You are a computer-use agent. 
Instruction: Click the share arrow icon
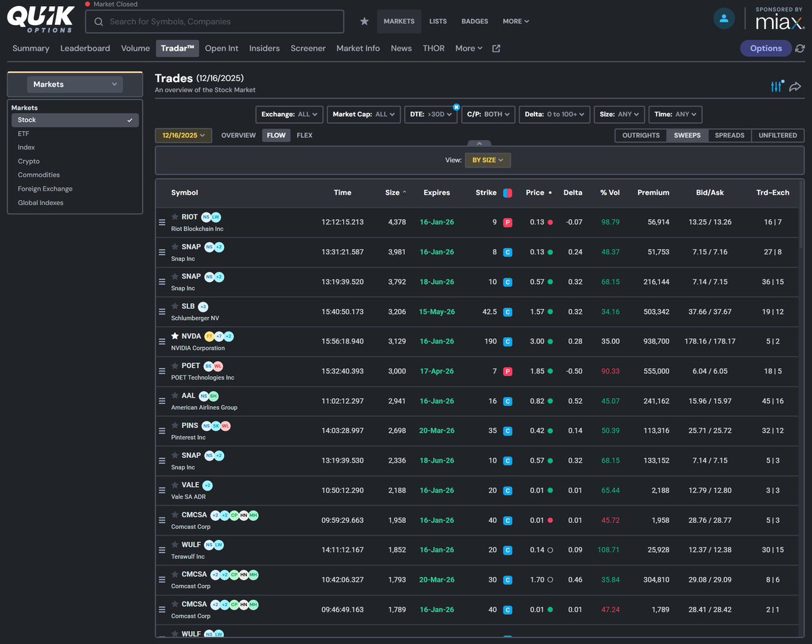(x=795, y=87)
